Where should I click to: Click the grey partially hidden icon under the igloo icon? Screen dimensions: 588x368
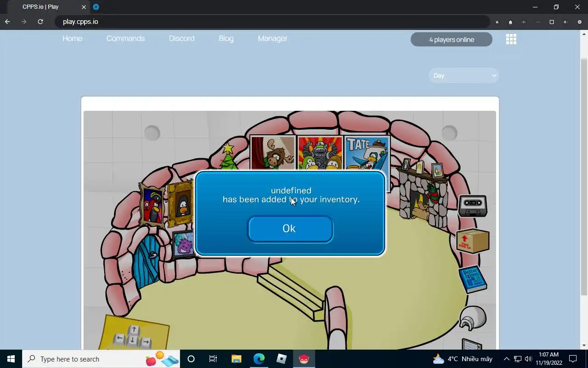pos(472,344)
